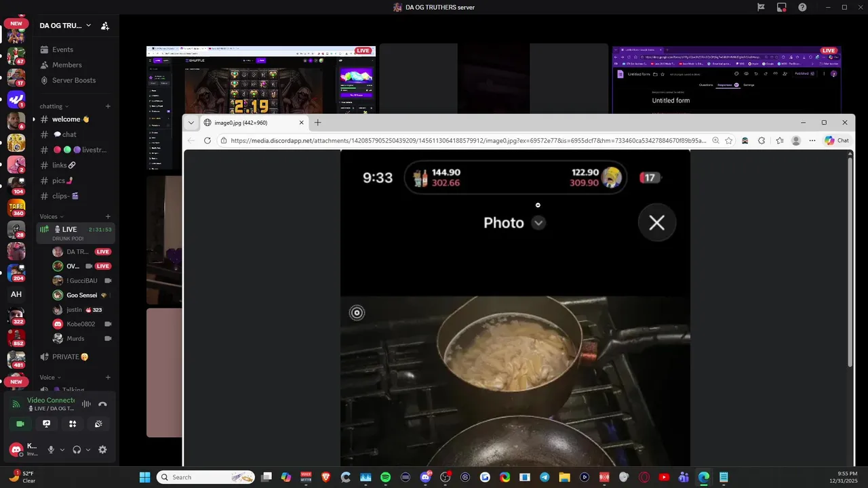Close the image0.jpg tab

(301, 123)
